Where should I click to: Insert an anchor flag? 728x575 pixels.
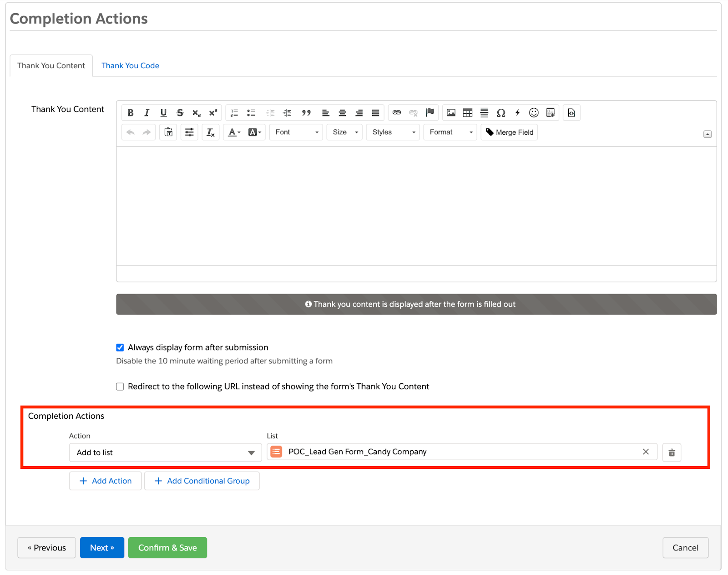pos(430,112)
